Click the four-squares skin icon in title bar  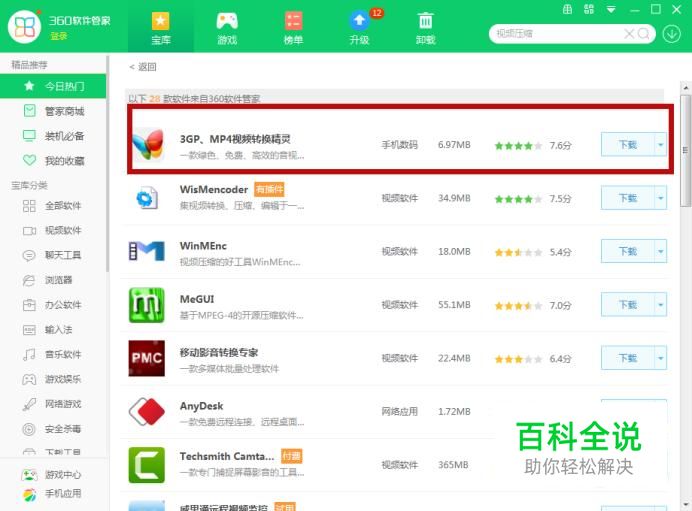(x=589, y=9)
